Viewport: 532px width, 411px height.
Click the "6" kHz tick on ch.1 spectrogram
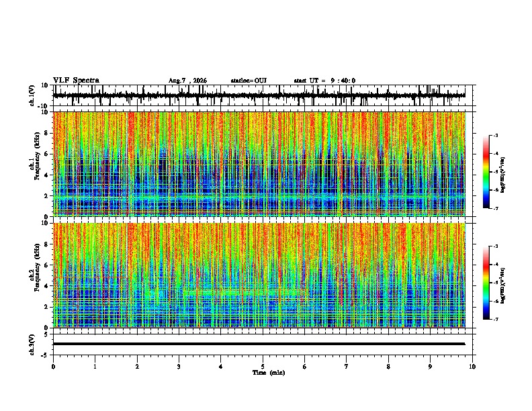click(x=46, y=154)
